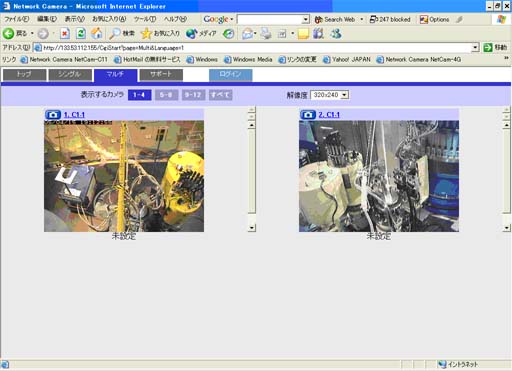Click down arrow of camera 1 scrollbar

[x=252, y=228]
